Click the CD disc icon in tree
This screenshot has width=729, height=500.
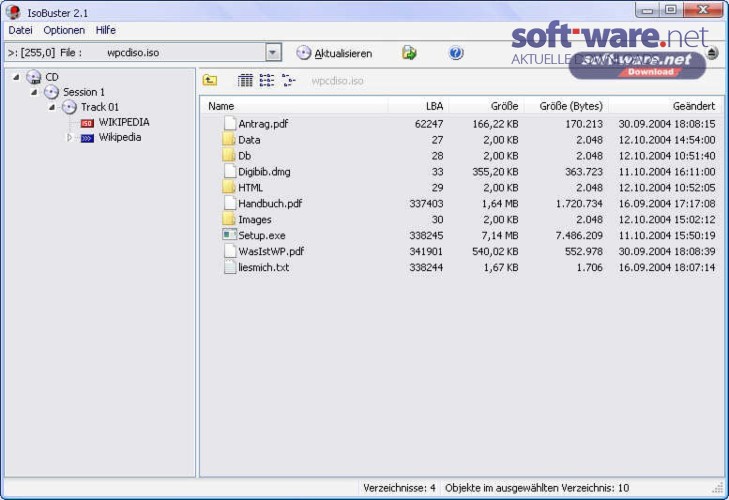point(33,77)
